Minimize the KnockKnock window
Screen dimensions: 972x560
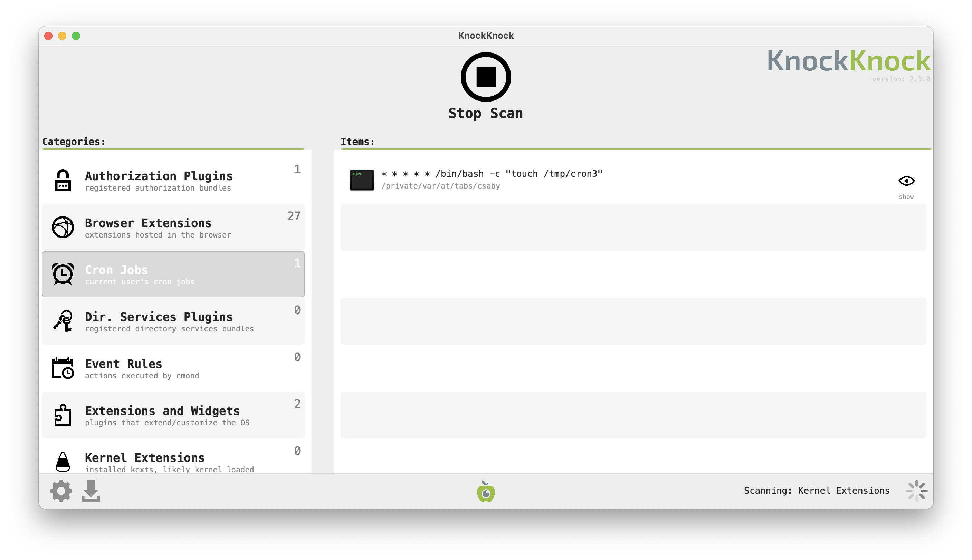(62, 36)
